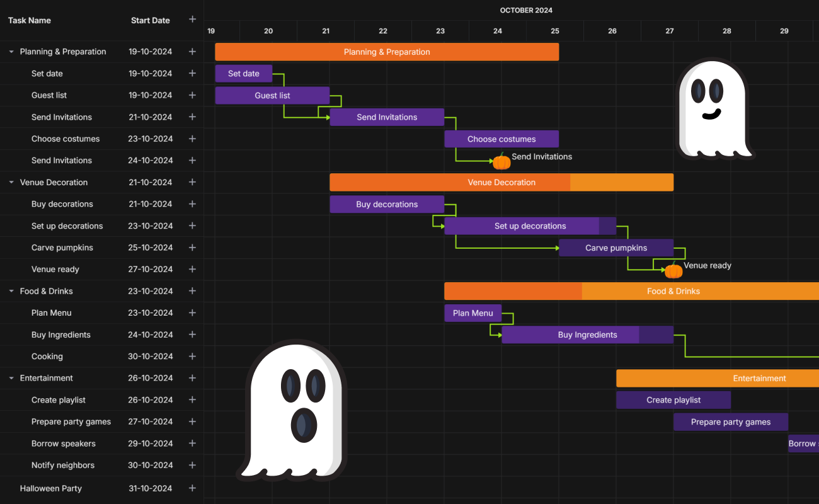This screenshot has height=504, width=819.
Task: Click Venue Decoration summary bar
Action: pyautogui.click(x=501, y=183)
